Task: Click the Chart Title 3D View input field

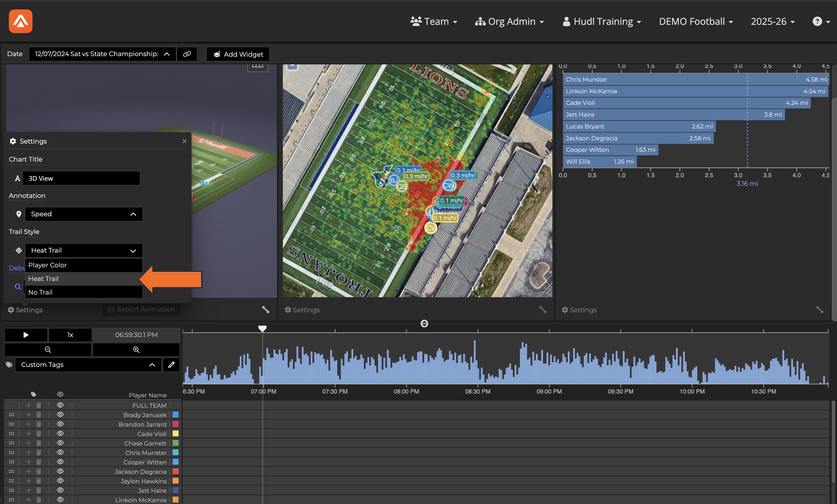Action: (81, 178)
